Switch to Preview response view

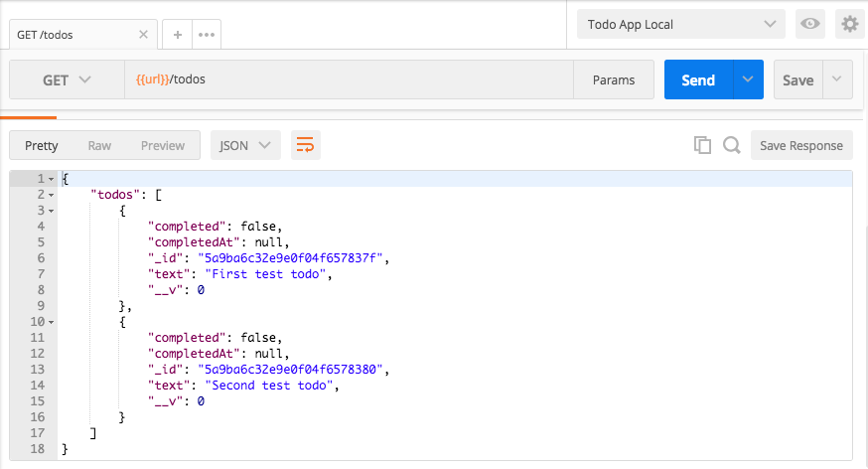click(163, 145)
